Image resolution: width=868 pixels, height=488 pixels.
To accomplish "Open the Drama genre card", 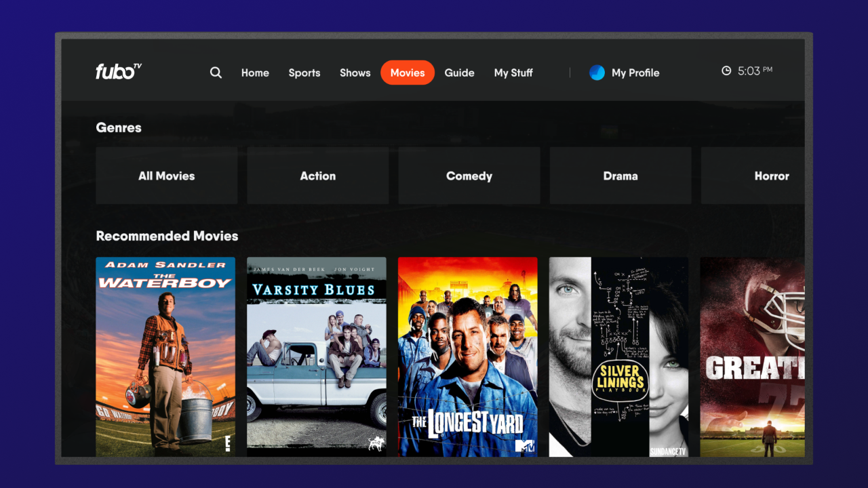I will click(x=620, y=176).
